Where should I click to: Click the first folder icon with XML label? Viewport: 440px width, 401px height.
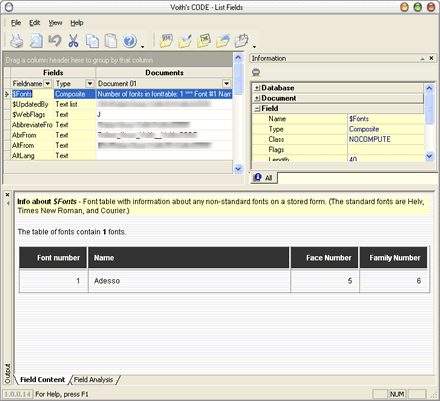tap(166, 41)
